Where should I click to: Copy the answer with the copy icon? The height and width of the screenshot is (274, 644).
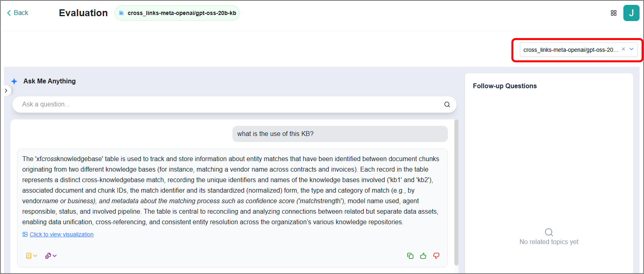coord(410,256)
